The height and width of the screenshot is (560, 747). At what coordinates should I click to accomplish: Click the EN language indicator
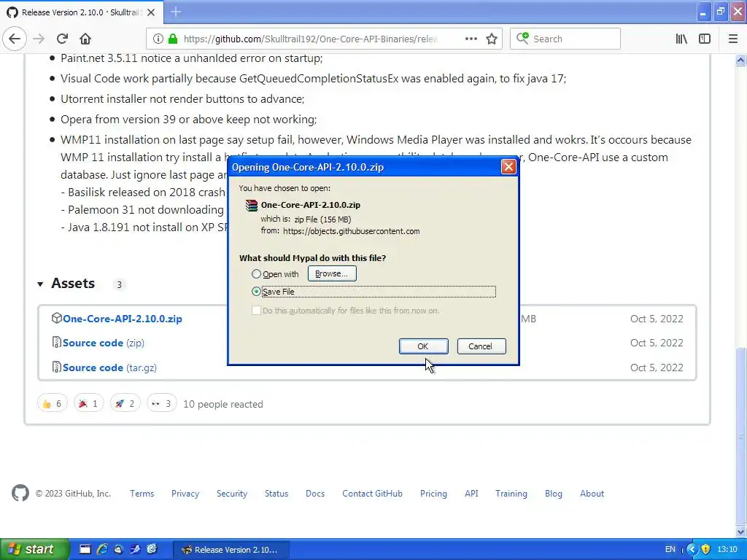tap(670, 549)
